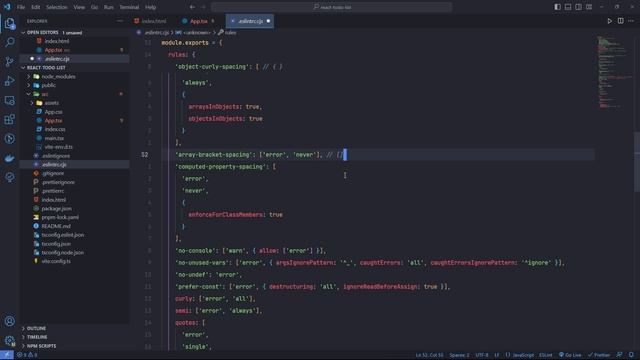This screenshot has width=640, height=360.
Task: Open the View menu
Action: tap(79, 7)
